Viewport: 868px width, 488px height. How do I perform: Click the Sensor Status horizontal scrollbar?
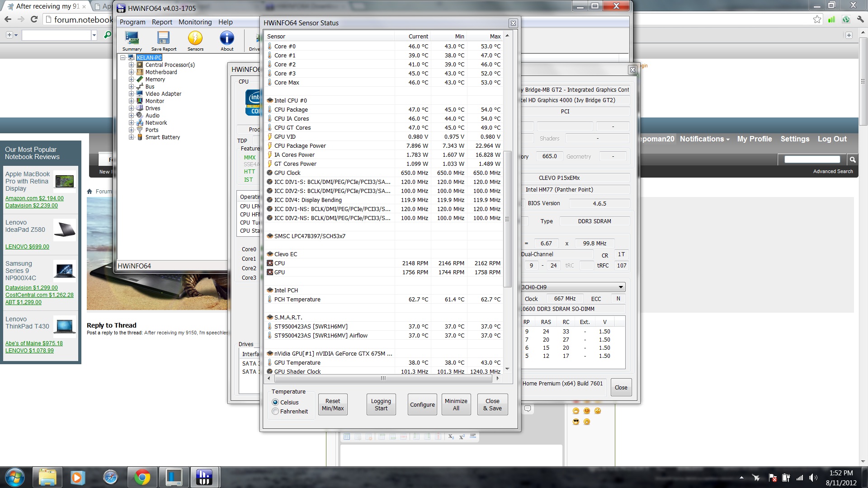(383, 378)
